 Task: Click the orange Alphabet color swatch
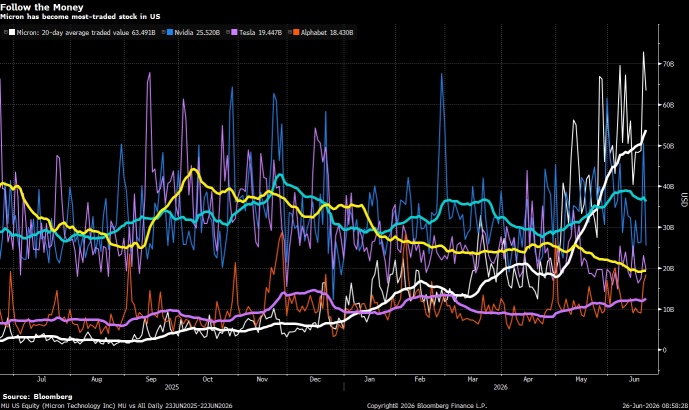pyautogui.click(x=296, y=32)
